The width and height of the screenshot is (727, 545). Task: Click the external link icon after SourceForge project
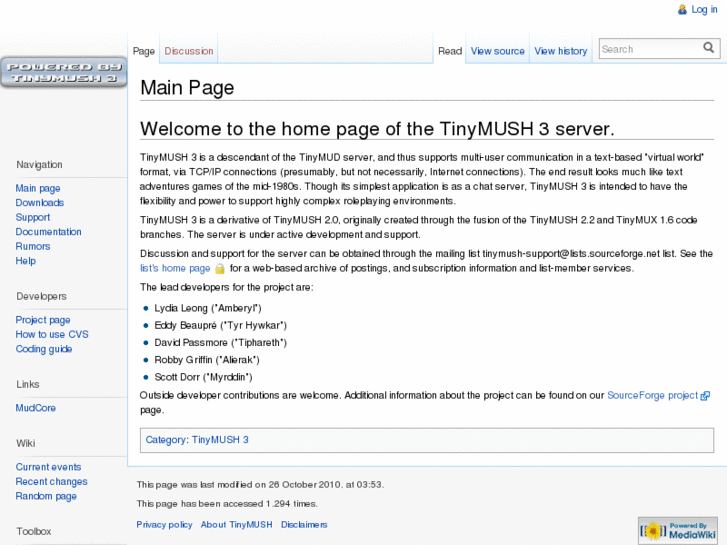click(x=705, y=396)
